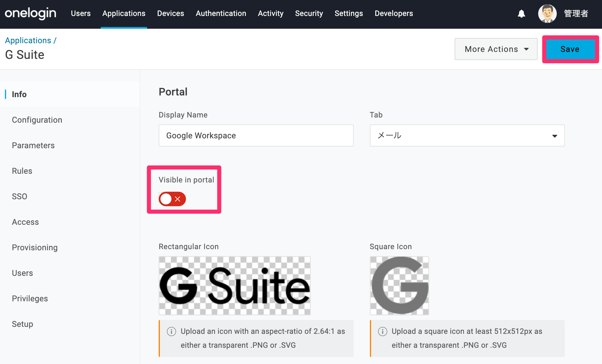602x364 pixels.
Task: Switch to the SSO sidebar tab
Action: click(70, 196)
